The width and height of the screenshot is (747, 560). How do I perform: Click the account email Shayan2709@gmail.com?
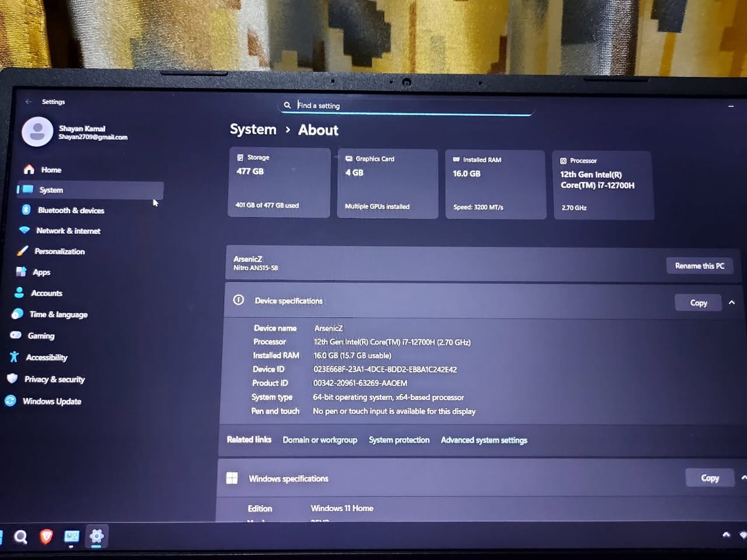point(93,137)
